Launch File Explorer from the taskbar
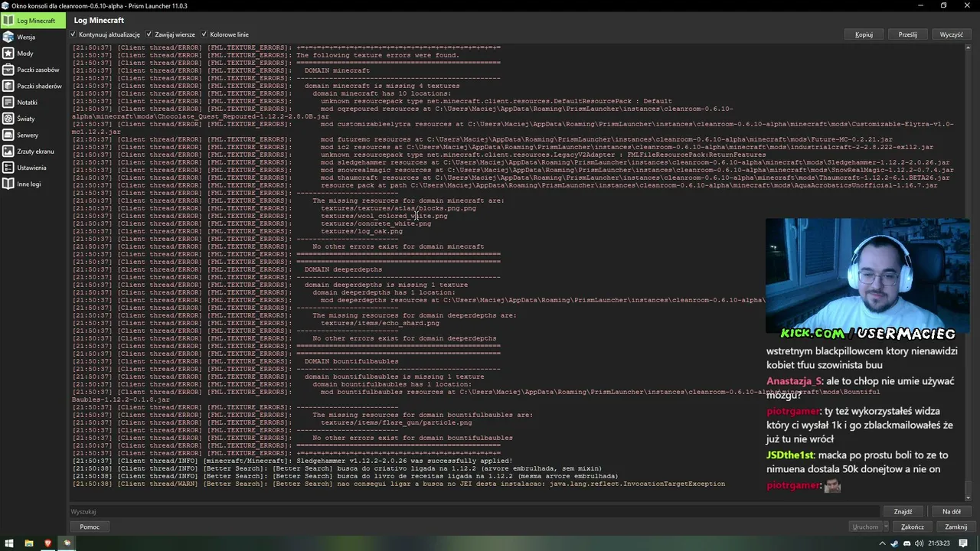This screenshot has height=551, width=980. point(28,543)
